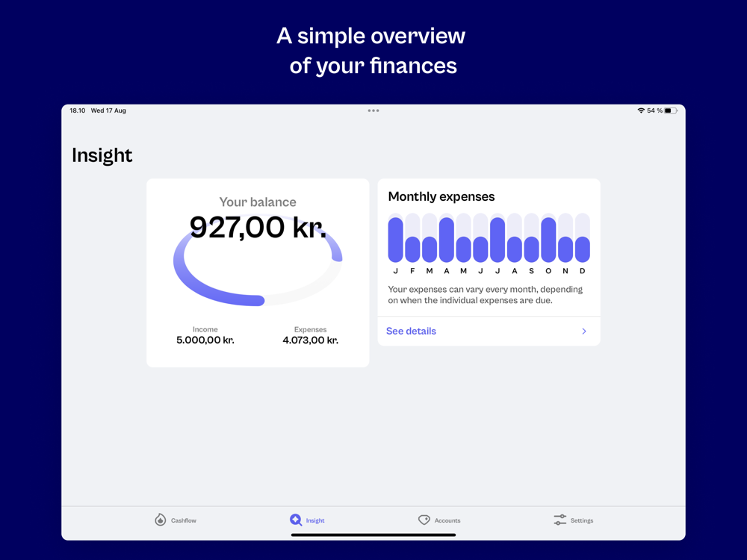The height and width of the screenshot is (560, 747).
Task: Expand details with the chevron arrow
Action: tap(584, 331)
